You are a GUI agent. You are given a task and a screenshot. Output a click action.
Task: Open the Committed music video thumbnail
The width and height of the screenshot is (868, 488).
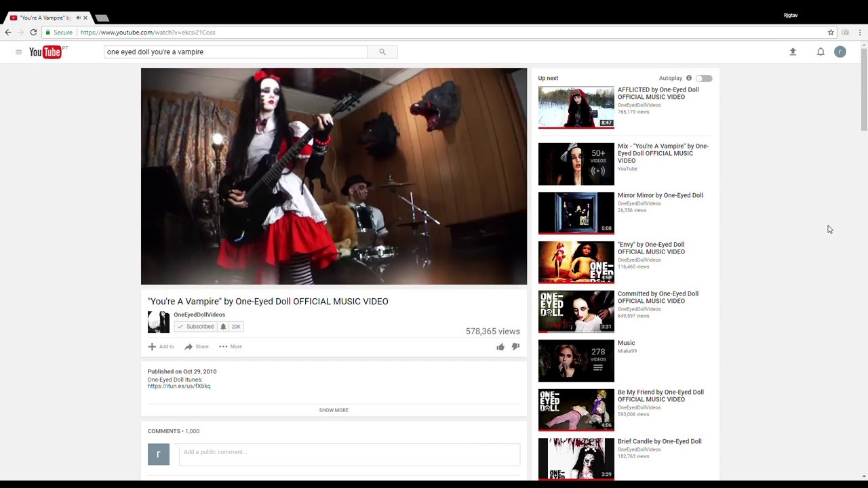[576, 312]
